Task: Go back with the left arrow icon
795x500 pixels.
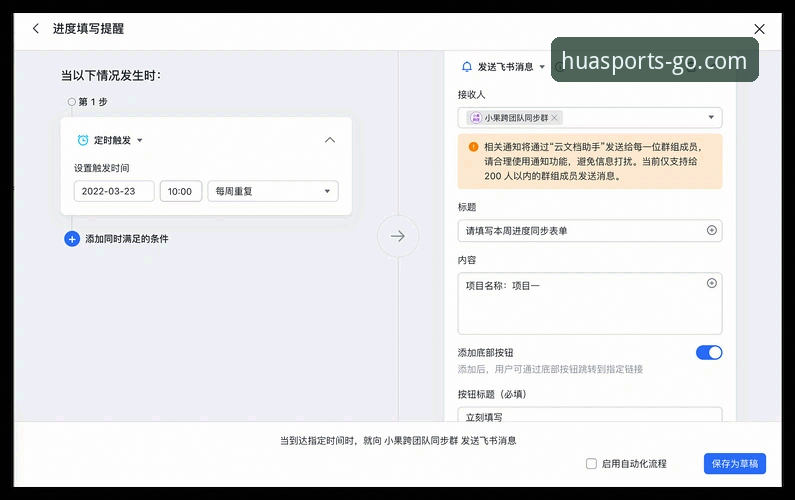Action: [35, 28]
